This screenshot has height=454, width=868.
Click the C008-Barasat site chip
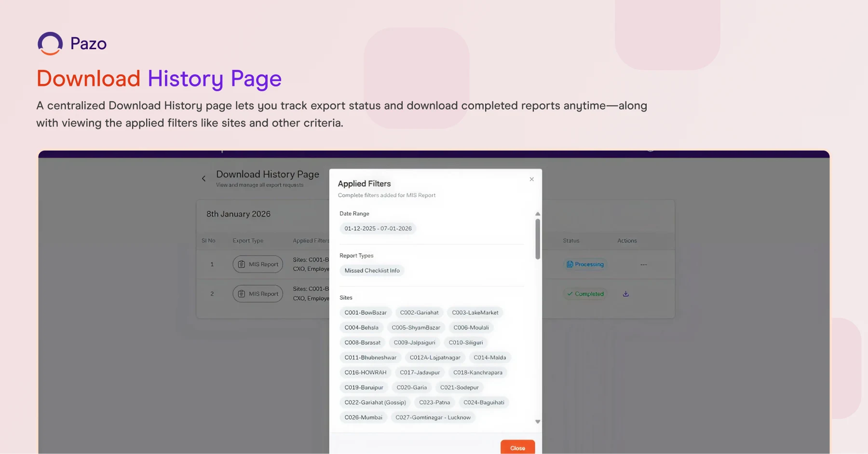pos(362,343)
